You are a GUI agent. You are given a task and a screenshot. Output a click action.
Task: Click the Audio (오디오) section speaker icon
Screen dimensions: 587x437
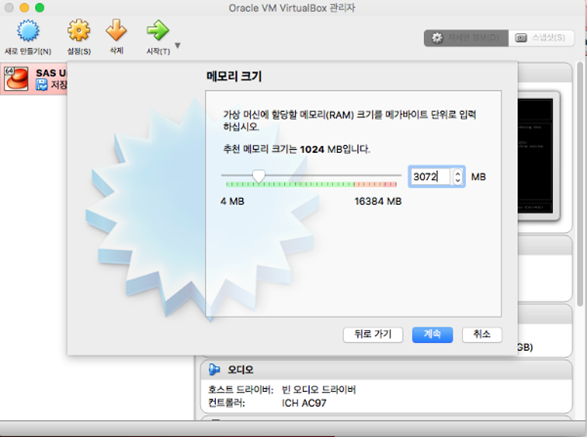214,370
